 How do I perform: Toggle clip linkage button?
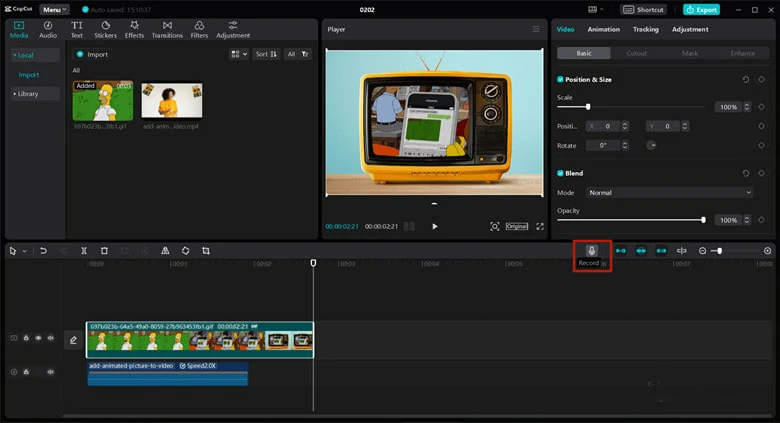tap(661, 251)
